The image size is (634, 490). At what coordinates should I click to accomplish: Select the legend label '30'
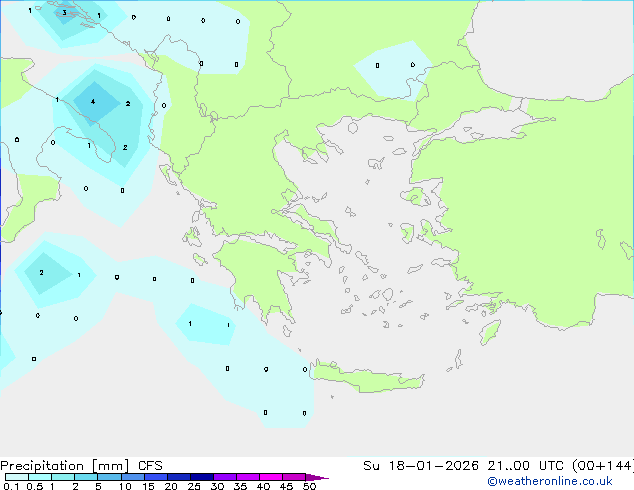(217, 486)
